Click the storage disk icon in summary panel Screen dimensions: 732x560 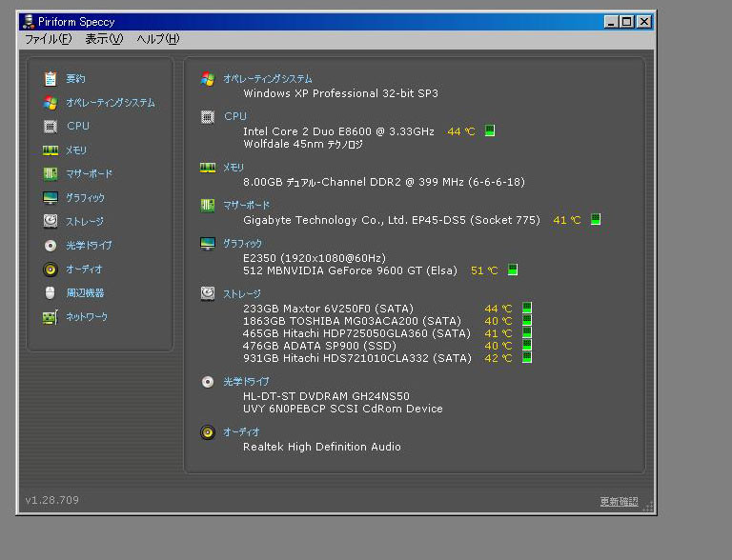click(x=208, y=293)
